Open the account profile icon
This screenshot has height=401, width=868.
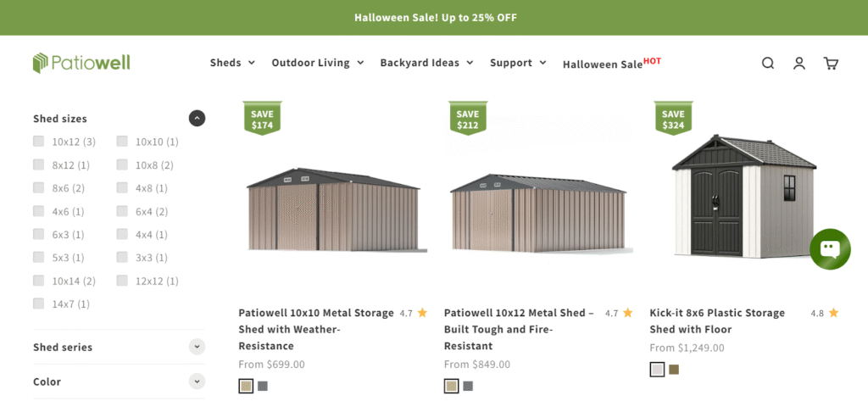[798, 63]
